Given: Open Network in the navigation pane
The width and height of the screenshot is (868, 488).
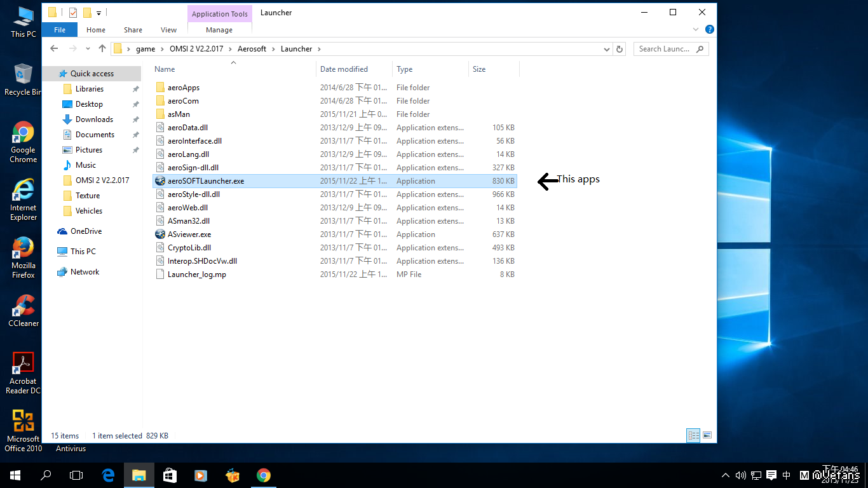Looking at the screenshot, I should pos(85,272).
